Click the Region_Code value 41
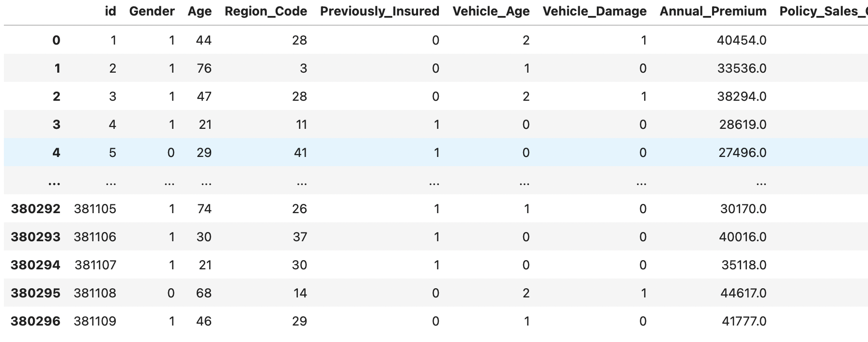Image resolution: width=868 pixels, height=342 pixels. click(300, 153)
